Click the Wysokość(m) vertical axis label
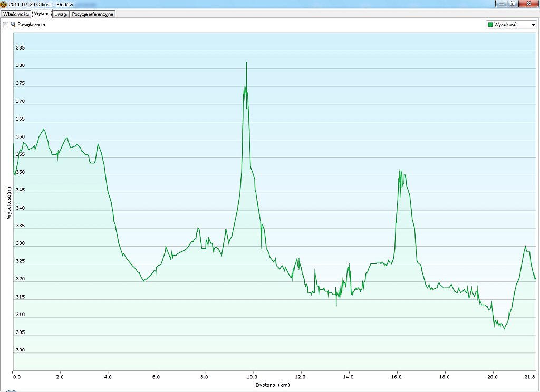The height and width of the screenshot is (392, 540). point(8,203)
